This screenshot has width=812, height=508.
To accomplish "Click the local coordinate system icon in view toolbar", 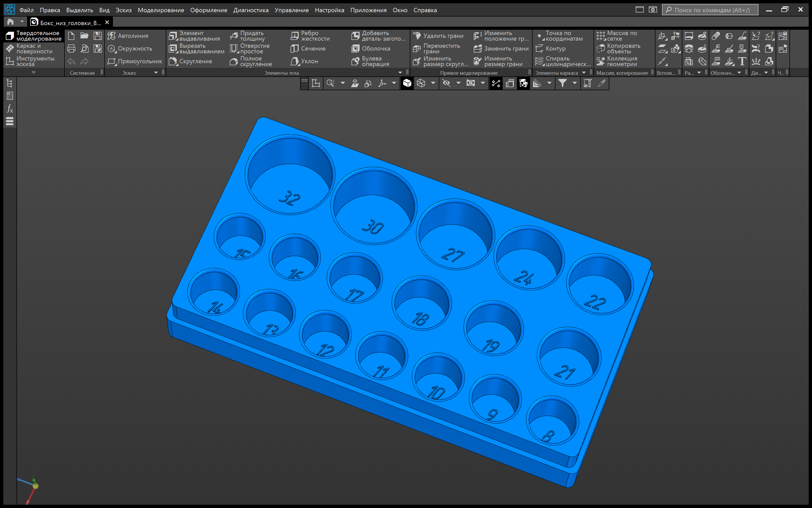I will click(382, 83).
